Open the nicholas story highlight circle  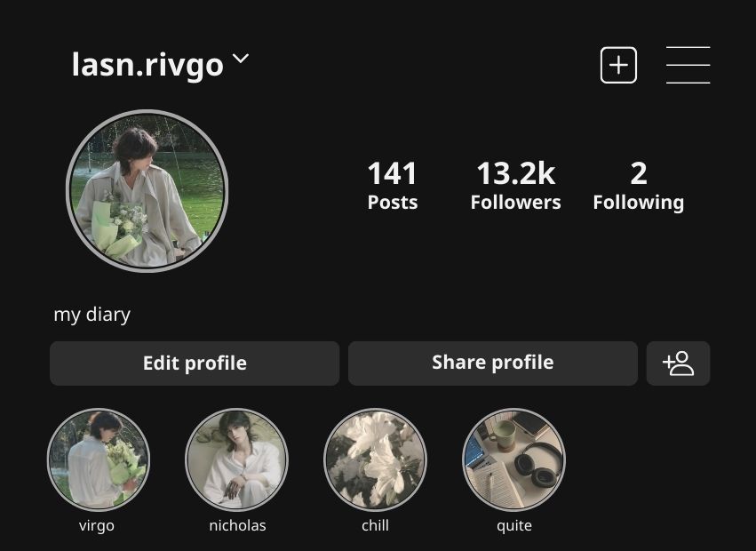pos(236,459)
